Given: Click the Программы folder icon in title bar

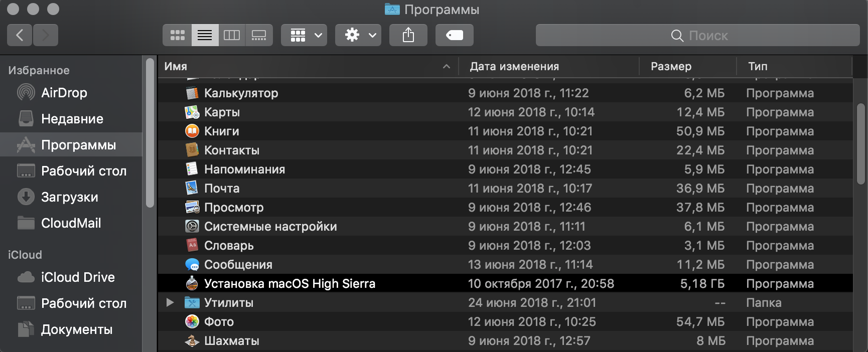Looking at the screenshot, I should [x=392, y=9].
